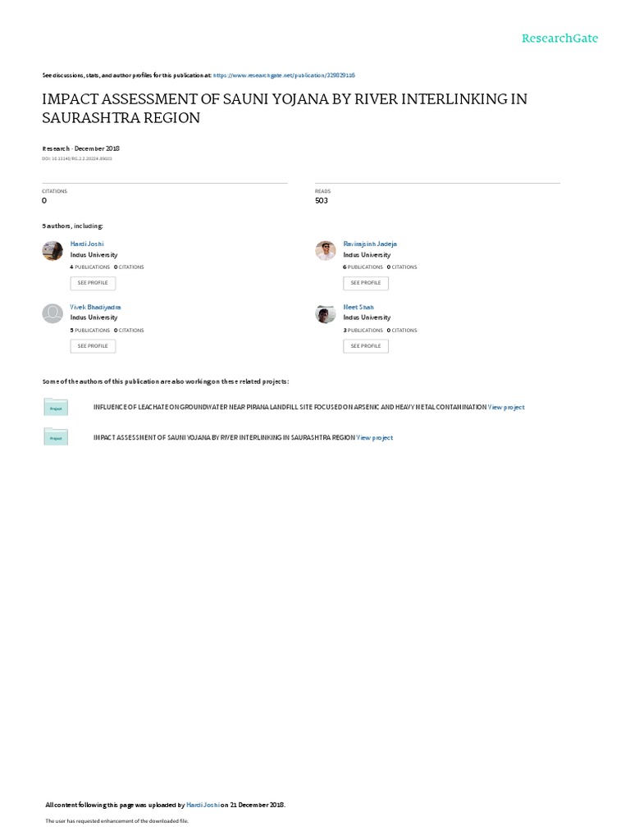Click See Profile under Vivek Bhadiyadra
The height and width of the screenshot is (840, 630).
coord(93,346)
